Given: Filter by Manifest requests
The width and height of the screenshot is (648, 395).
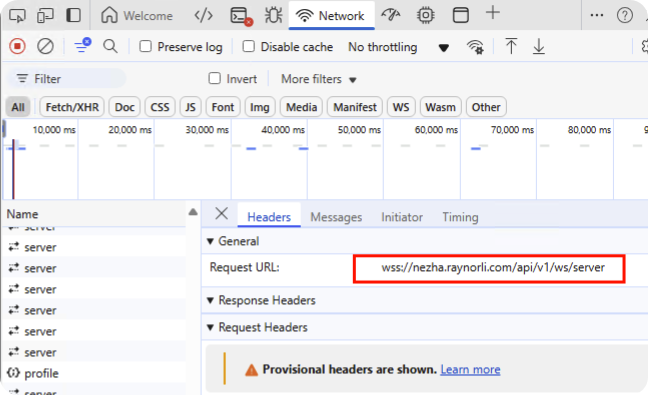Looking at the screenshot, I should (x=355, y=107).
